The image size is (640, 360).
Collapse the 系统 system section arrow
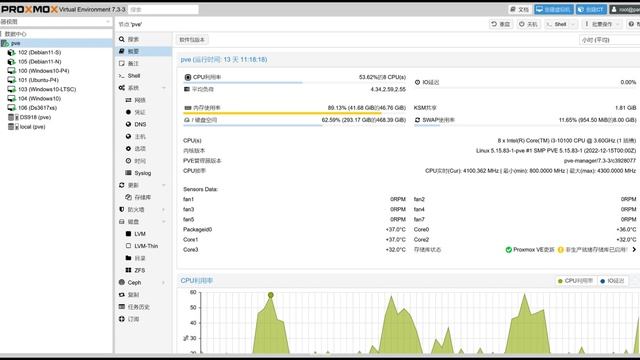[164, 88]
